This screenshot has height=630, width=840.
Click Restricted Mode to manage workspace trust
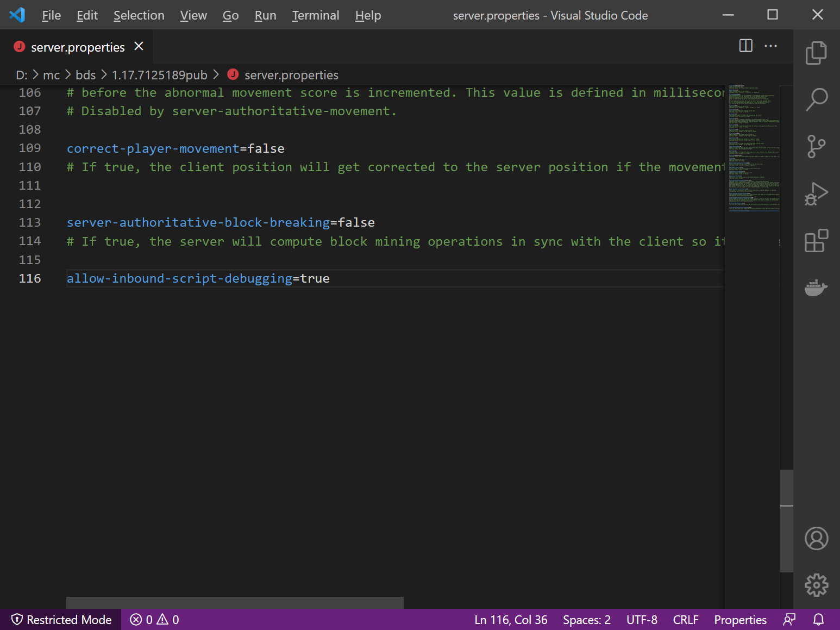pyautogui.click(x=62, y=619)
